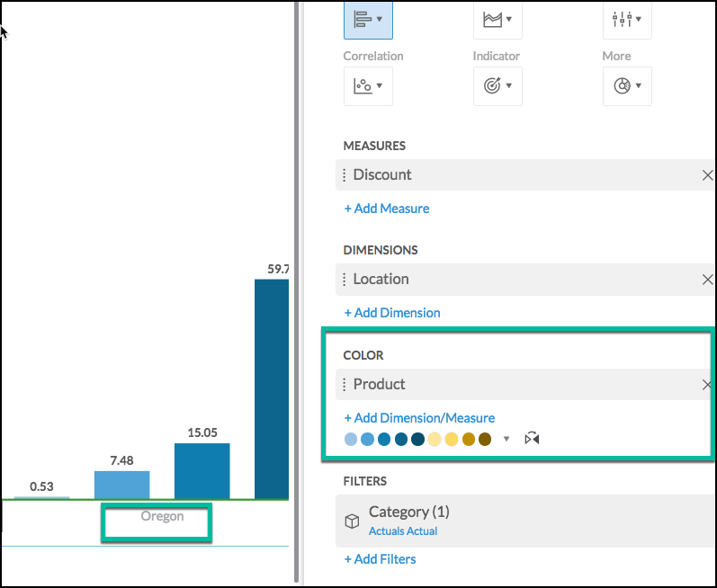Expand bar chart type dropdown arrow
This screenshot has width=717, height=588.
click(380, 19)
